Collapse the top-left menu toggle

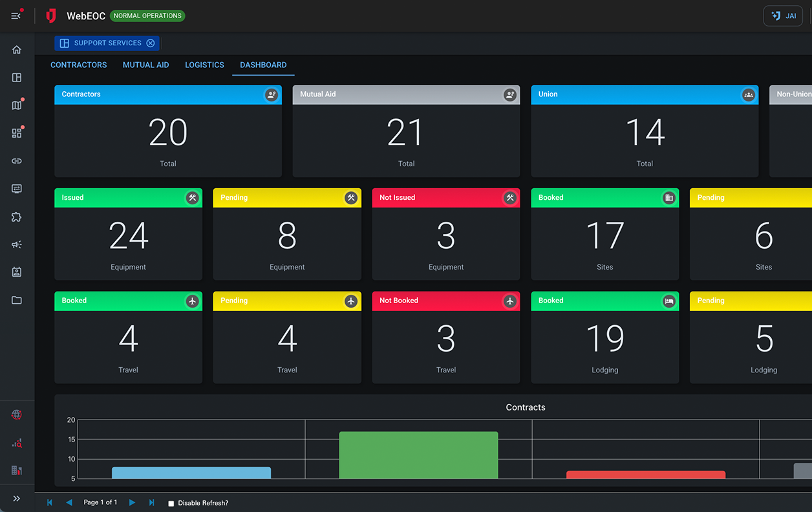click(16, 16)
